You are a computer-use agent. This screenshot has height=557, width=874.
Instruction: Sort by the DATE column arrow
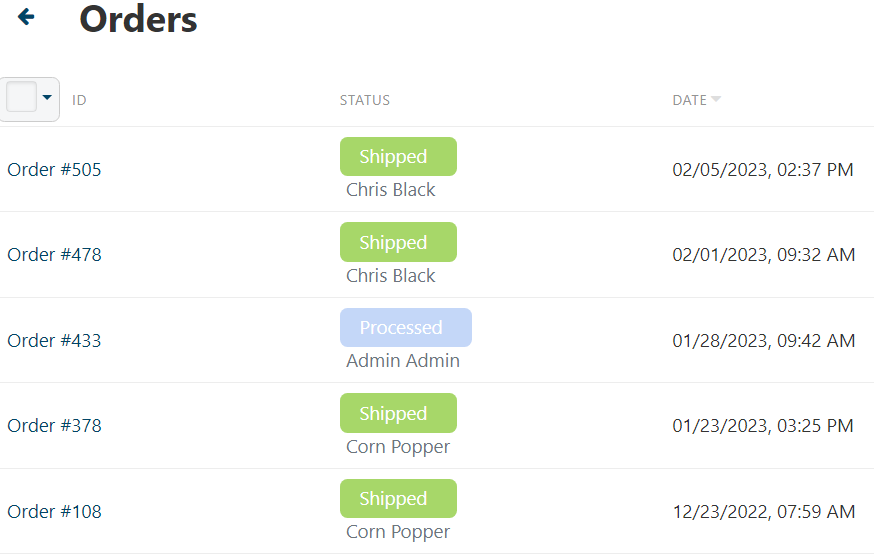tap(716, 100)
